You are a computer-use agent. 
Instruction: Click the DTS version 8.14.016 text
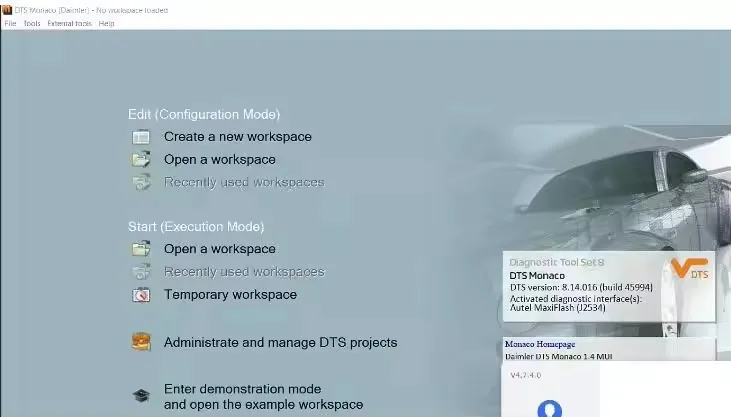click(581, 287)
